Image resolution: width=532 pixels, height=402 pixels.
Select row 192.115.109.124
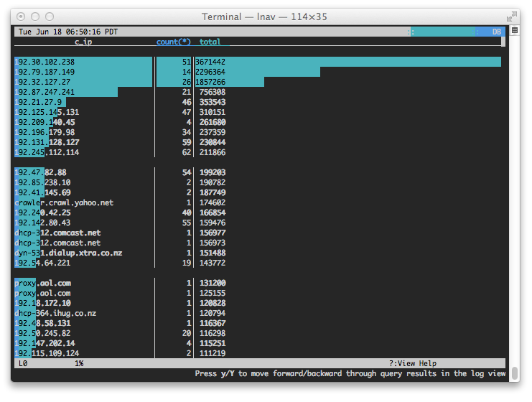[x=258, y=353]
